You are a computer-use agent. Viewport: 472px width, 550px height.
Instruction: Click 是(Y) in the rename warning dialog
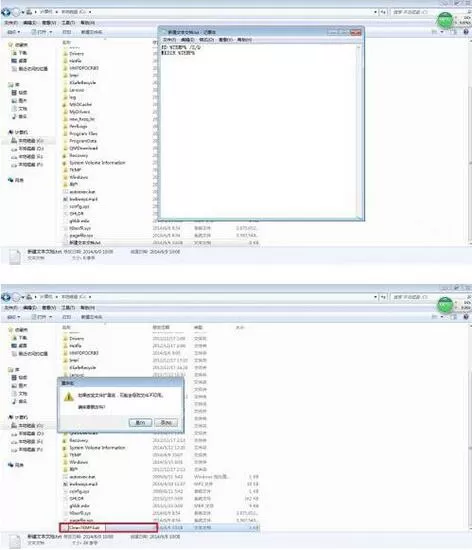pos(140,422)
